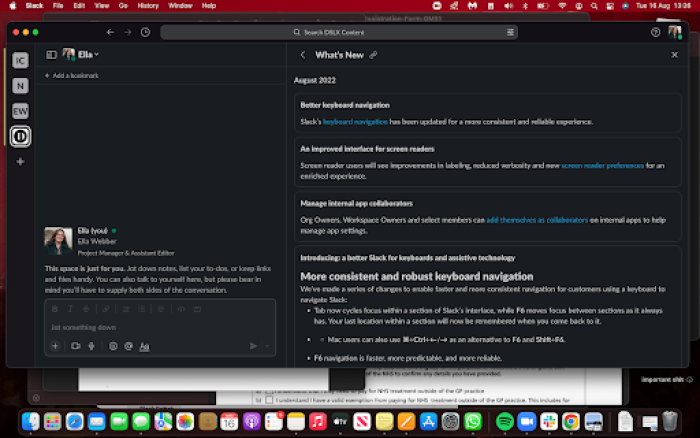
Task: Open the File menu
Action: pos(58,6)
